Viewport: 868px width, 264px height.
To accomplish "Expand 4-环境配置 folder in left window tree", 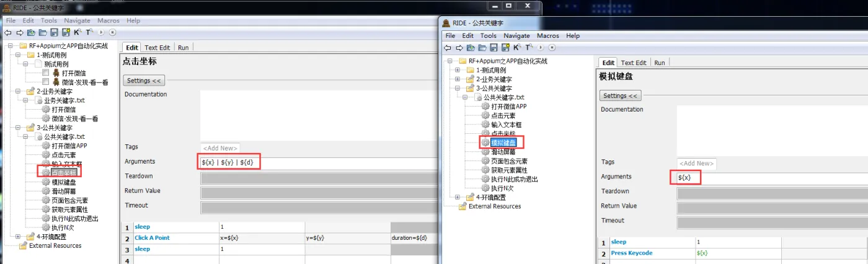I will coord(18,236).
